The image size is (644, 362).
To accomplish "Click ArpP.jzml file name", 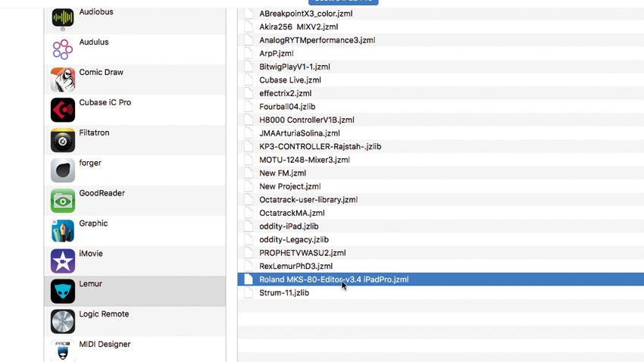I will [x=277, y=53].
